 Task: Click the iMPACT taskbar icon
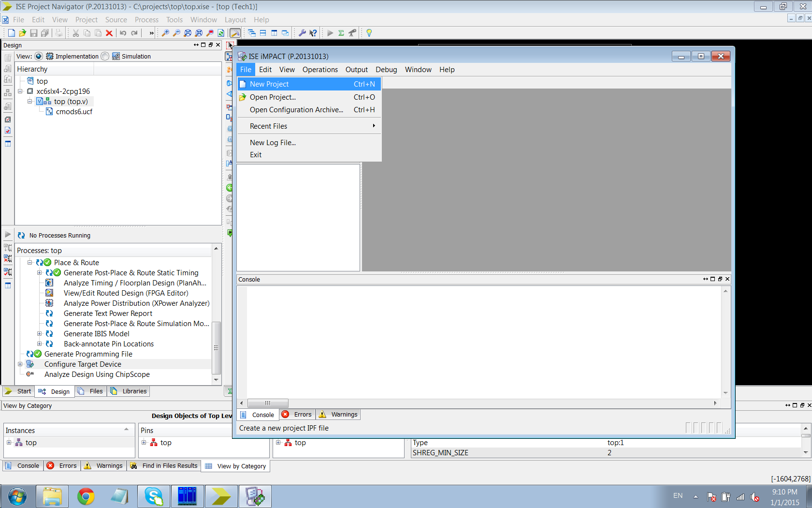255,496
